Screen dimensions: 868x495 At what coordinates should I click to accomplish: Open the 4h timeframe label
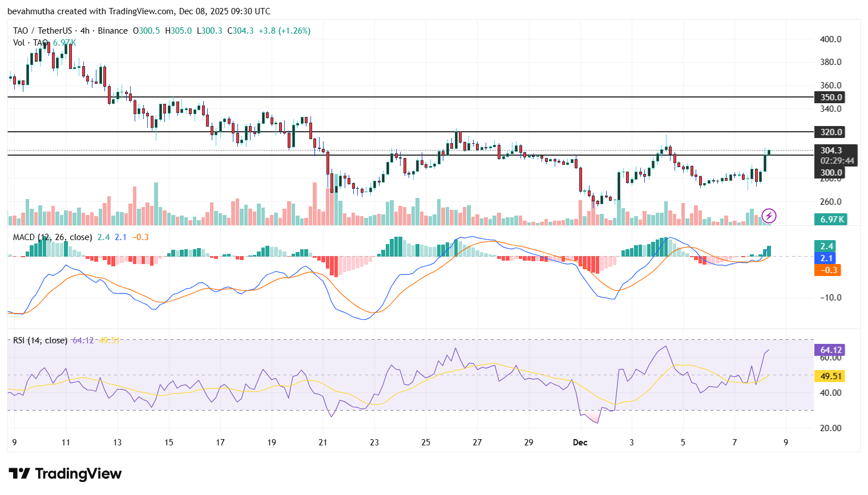click(83, 31)
